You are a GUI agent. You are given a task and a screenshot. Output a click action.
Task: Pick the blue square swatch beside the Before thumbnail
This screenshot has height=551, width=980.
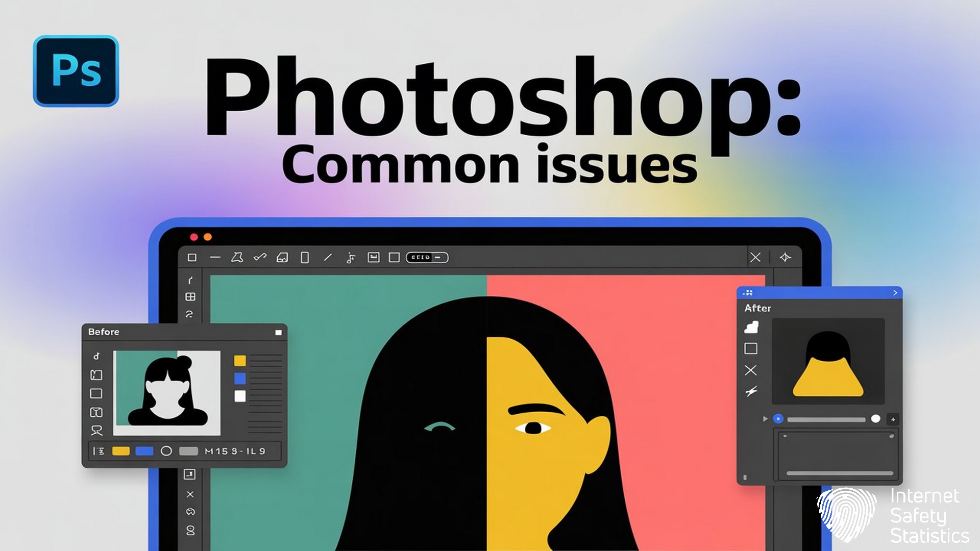(240, 379)
